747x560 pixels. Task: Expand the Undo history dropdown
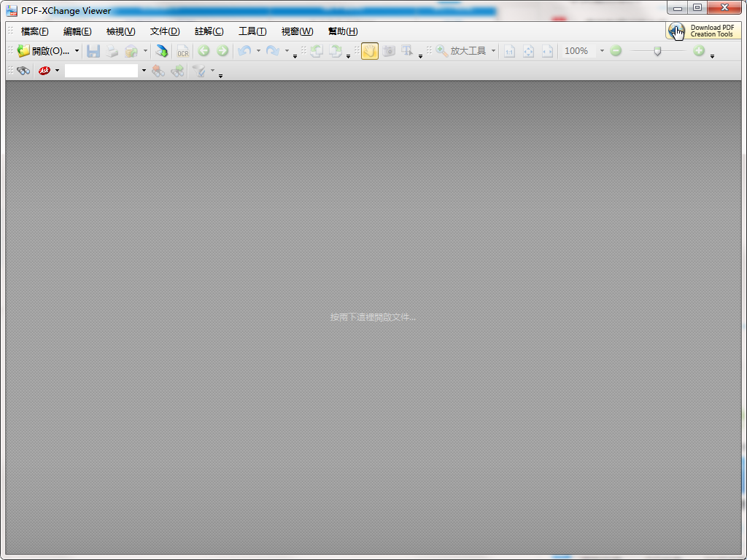click(x=258, y=51)
